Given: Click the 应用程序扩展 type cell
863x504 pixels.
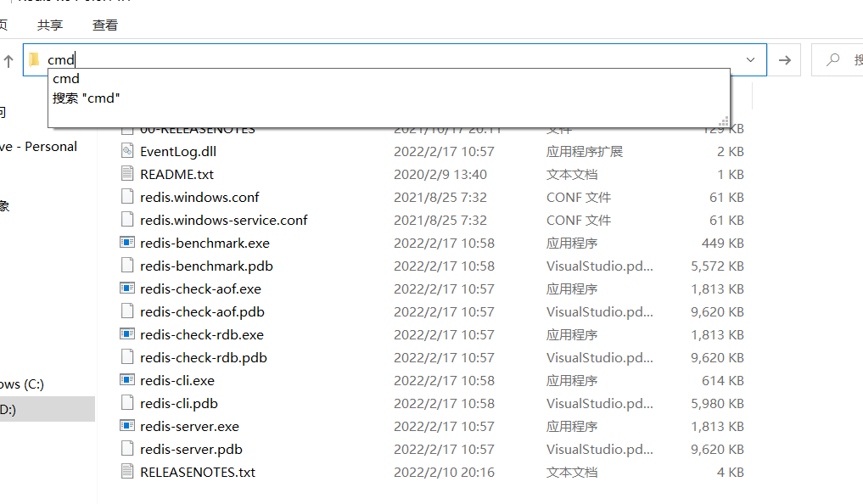Looking at the screenshot, I should click(585, 151).
